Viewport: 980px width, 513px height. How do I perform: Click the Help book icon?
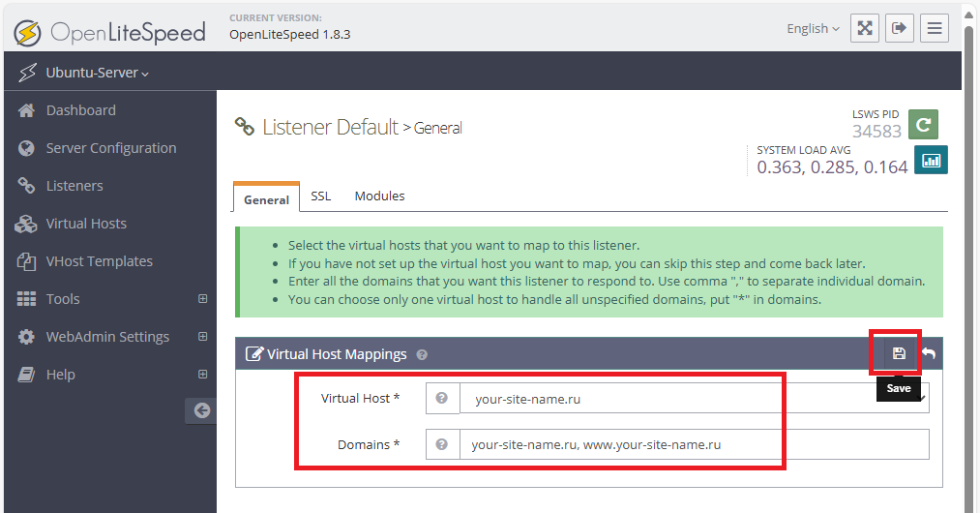click(26, 375)
